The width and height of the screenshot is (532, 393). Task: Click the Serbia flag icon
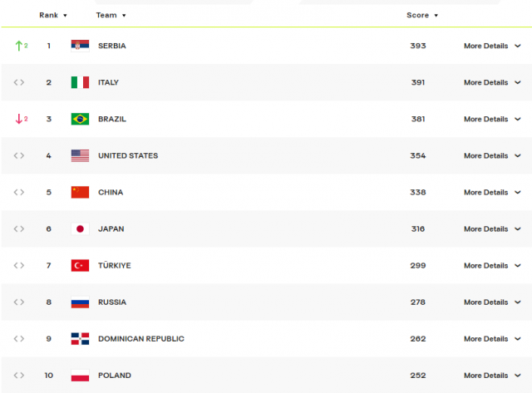coord(80,46)
